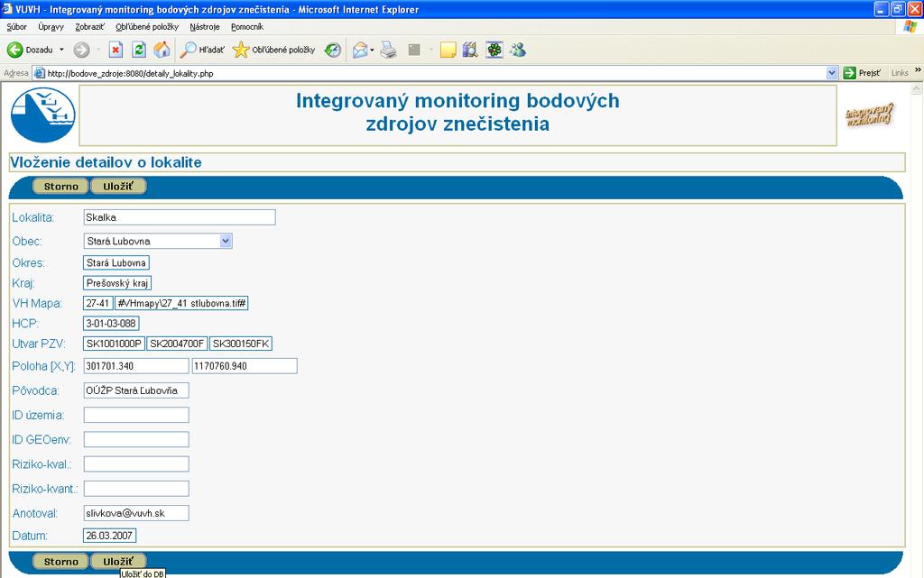Expand the Links toolbar chevron
This screenshot has height=578, width=924.
pyautogui.click(x=918, y=70)
